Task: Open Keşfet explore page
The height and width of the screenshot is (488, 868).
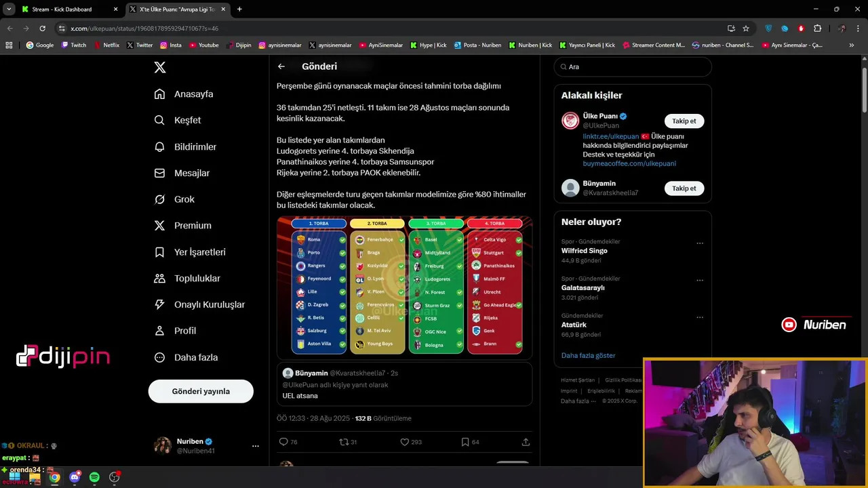Action: [x=178, y=120]
